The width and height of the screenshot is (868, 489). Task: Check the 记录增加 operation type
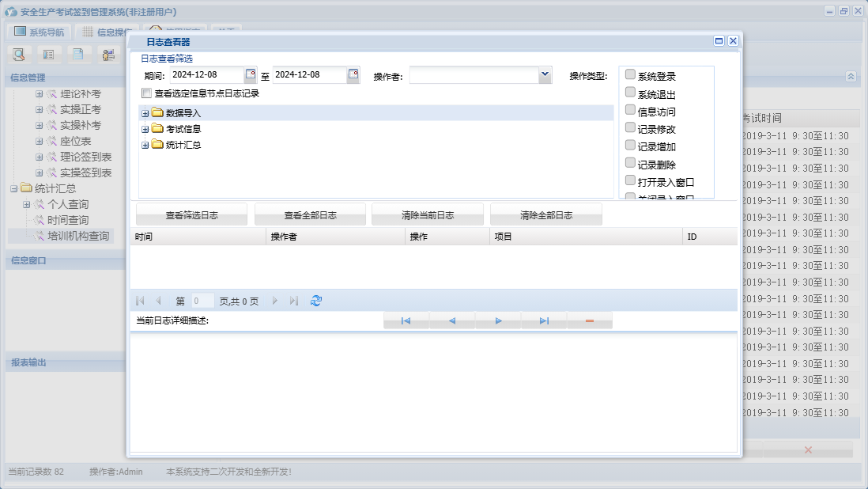tap(630, 145)
